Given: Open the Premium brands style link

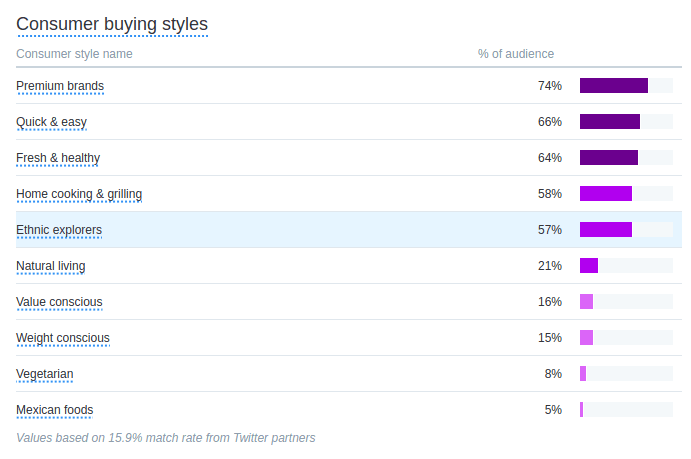Looking at the screenshot, I should coord(60,86).
